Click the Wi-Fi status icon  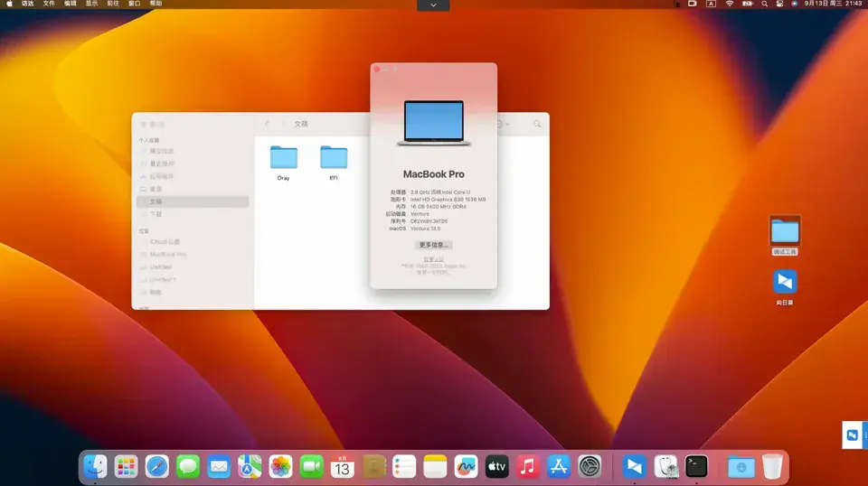coord(730,4)
